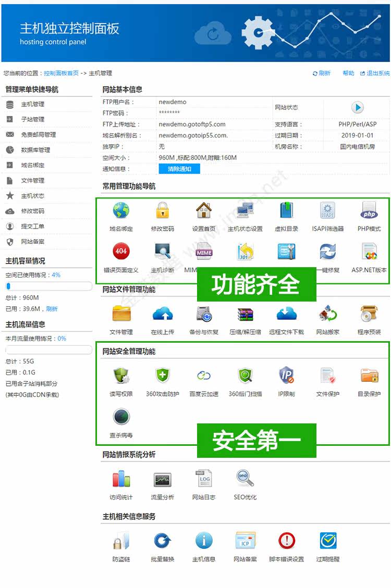Open the 查杀病毒 scanner icon

point(121,416)
